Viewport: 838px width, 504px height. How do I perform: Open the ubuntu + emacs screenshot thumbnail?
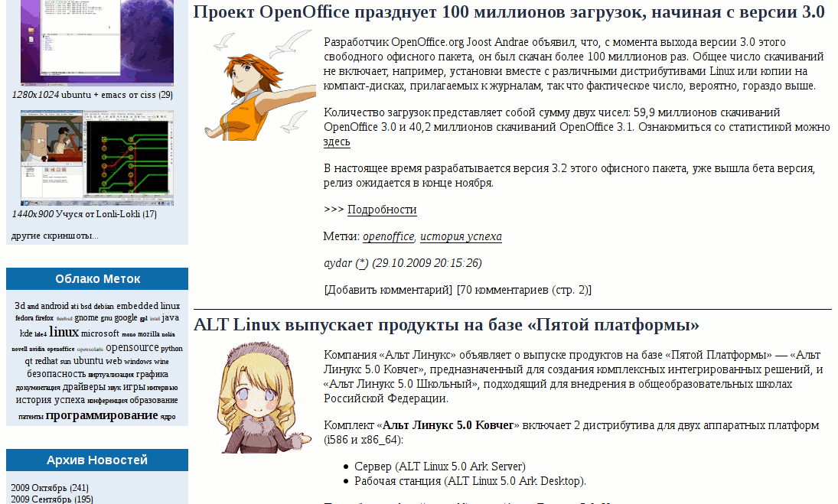[x=97, y=43]
